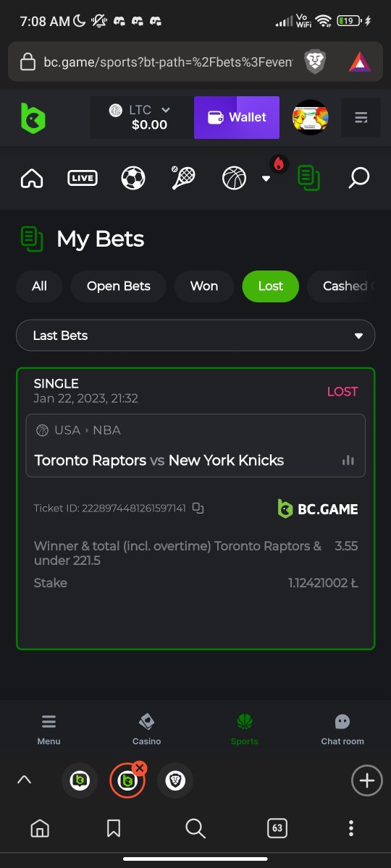Select the basketball sport icon
The image size is (391, 868).
[x=234, y=177]
